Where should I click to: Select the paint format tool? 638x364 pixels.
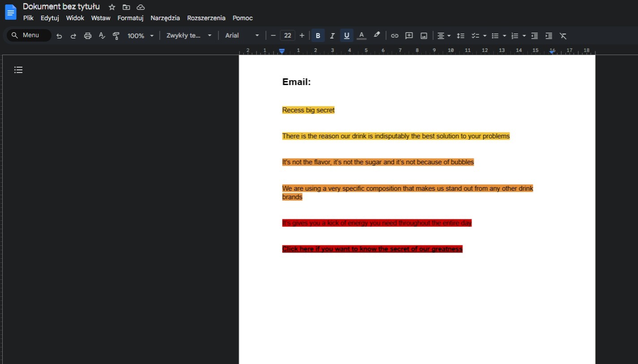pos(116,35)
